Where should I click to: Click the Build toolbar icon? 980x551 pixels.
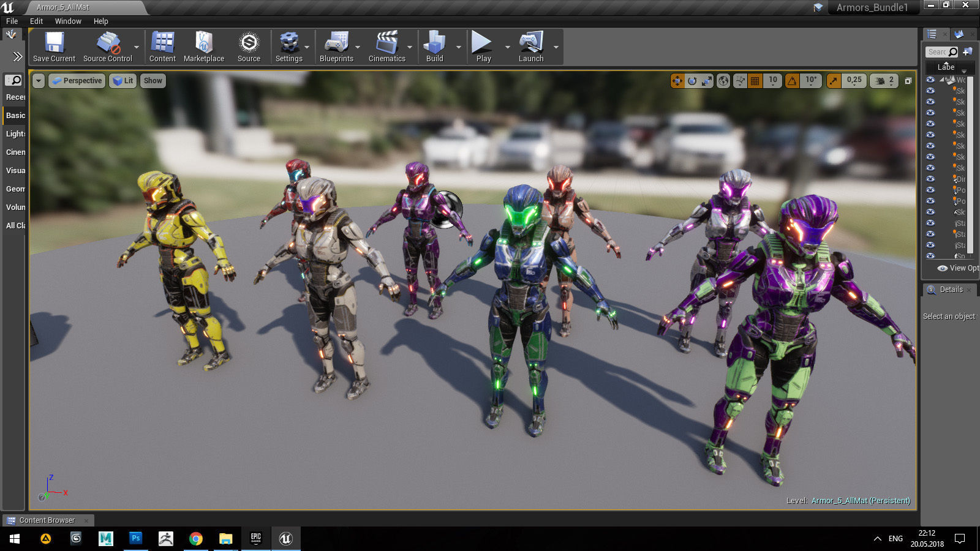point(434,47)
